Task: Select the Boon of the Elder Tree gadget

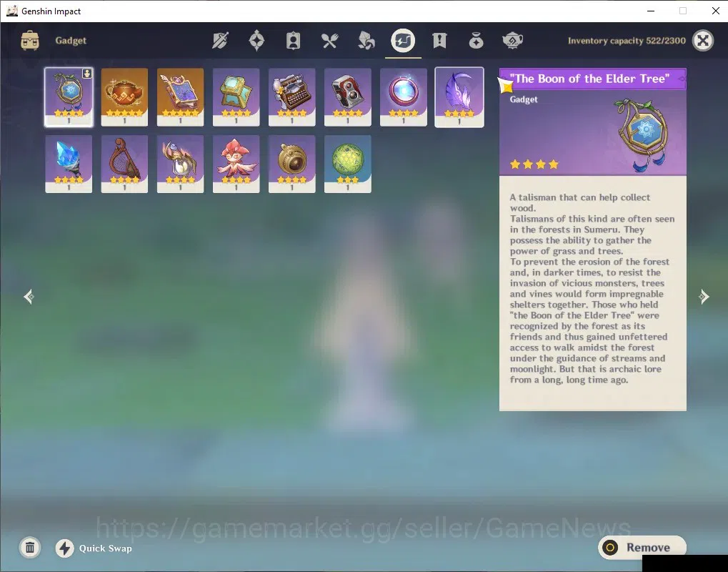Action: (x=69, y=97)
